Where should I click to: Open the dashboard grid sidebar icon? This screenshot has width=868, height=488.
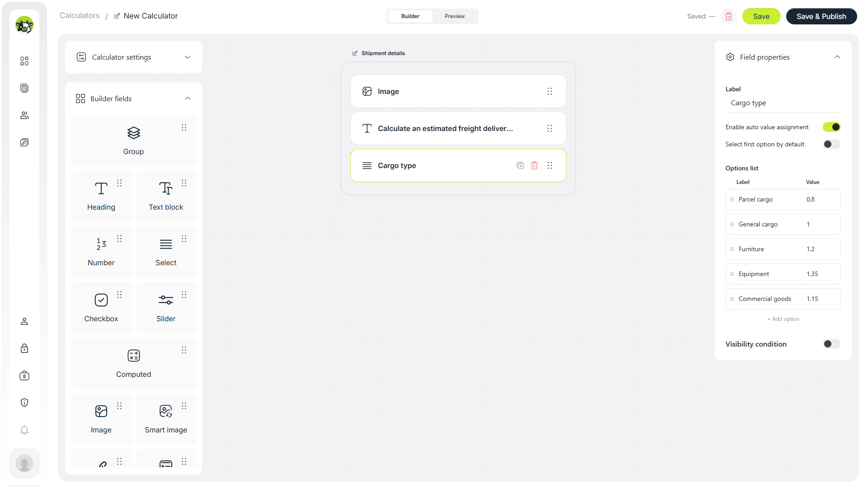pyautogui.click(x=24, y=61)
